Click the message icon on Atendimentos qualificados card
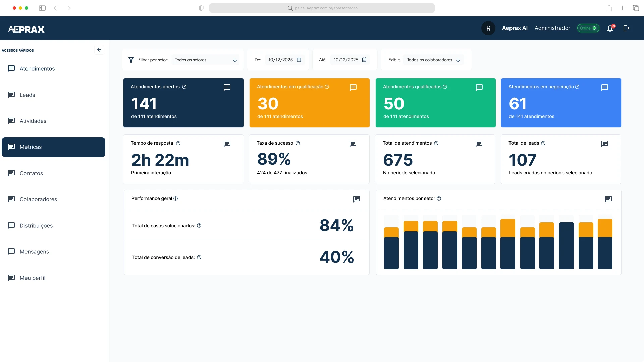This screenshot has height=362, width=644. pos(479,87)
